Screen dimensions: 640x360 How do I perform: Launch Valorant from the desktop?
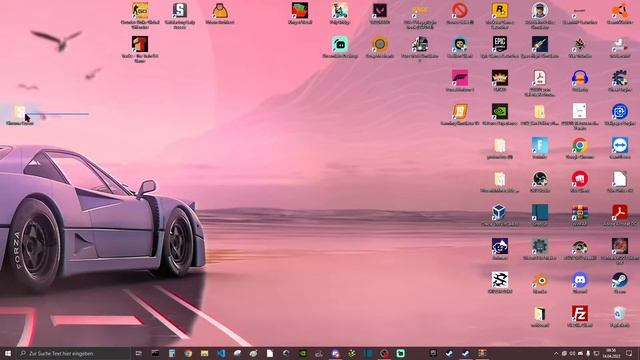point(380,13)
